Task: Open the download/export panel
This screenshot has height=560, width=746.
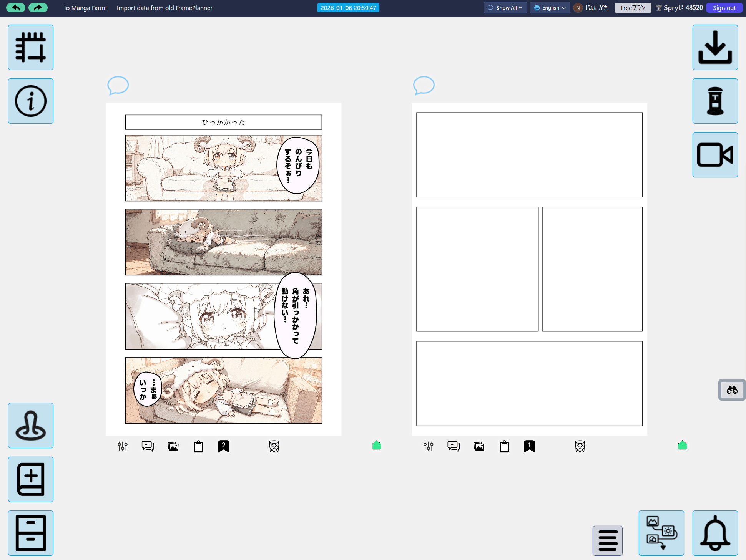Action: click(x=715, y=47)
